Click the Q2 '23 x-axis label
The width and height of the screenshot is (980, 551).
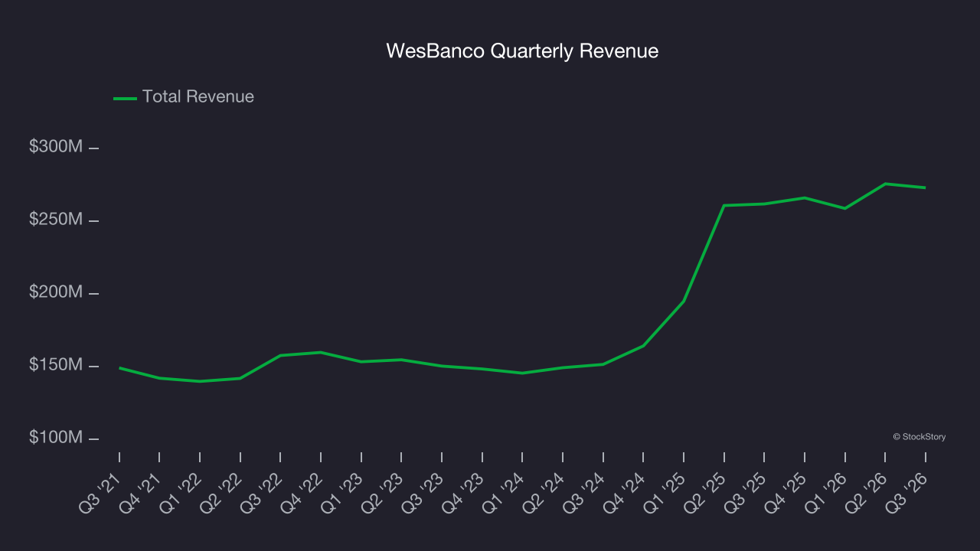click(383, 493)
